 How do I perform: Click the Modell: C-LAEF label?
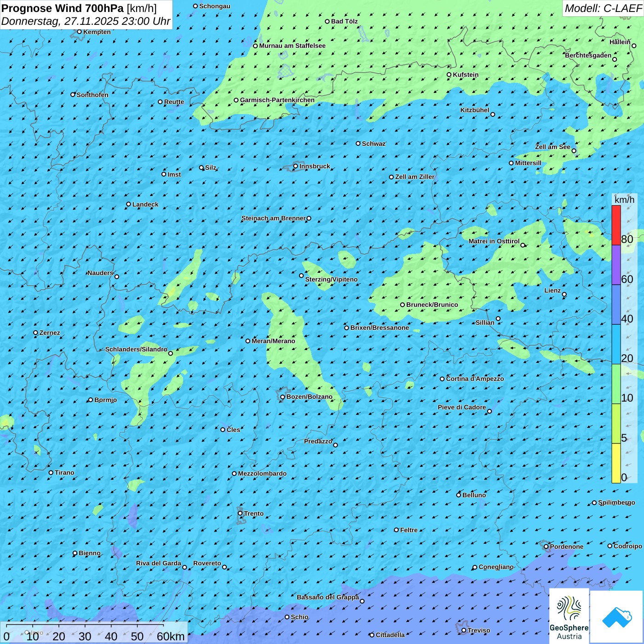[603, 8]
